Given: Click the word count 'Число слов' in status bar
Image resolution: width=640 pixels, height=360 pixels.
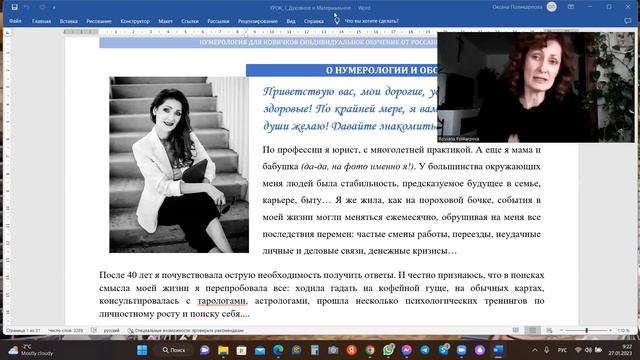Looking at the screenshot, I should tap(65, 331).
